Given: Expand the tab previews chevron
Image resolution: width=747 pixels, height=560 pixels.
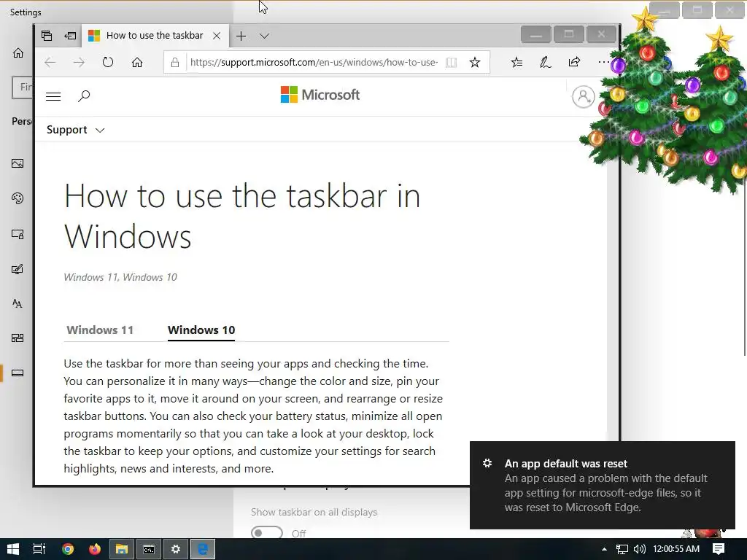Looking at the screenshot, I should 264,36.
